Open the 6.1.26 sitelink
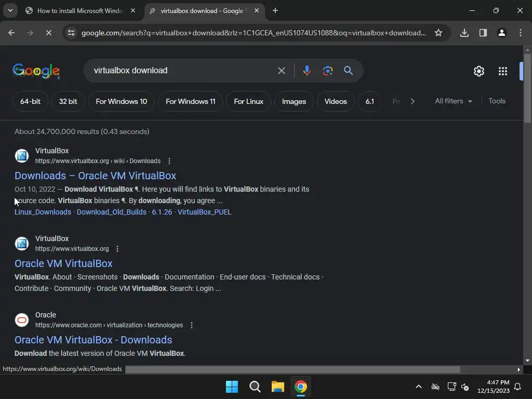Viewport: 532px width, 399px height. coord(162,212)
